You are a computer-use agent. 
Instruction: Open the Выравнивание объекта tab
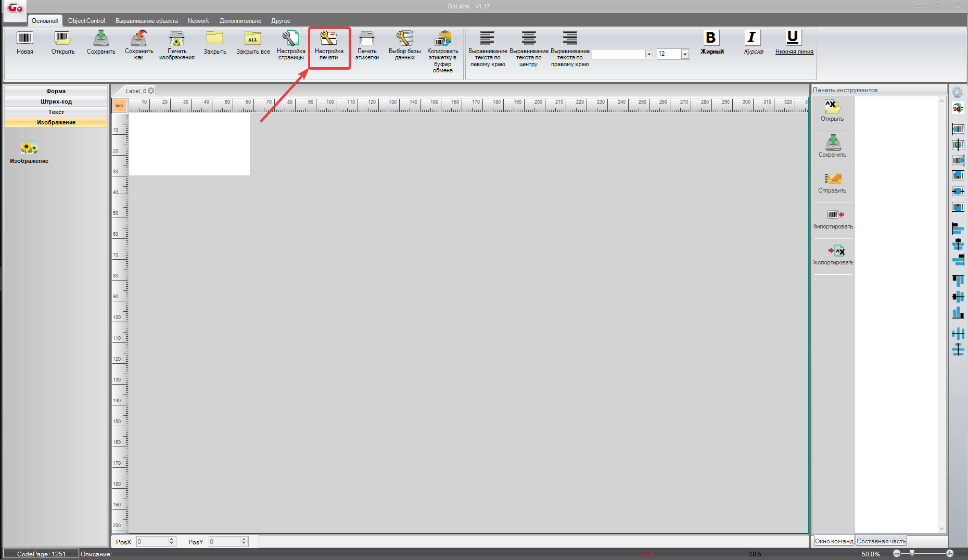[147, 21]
